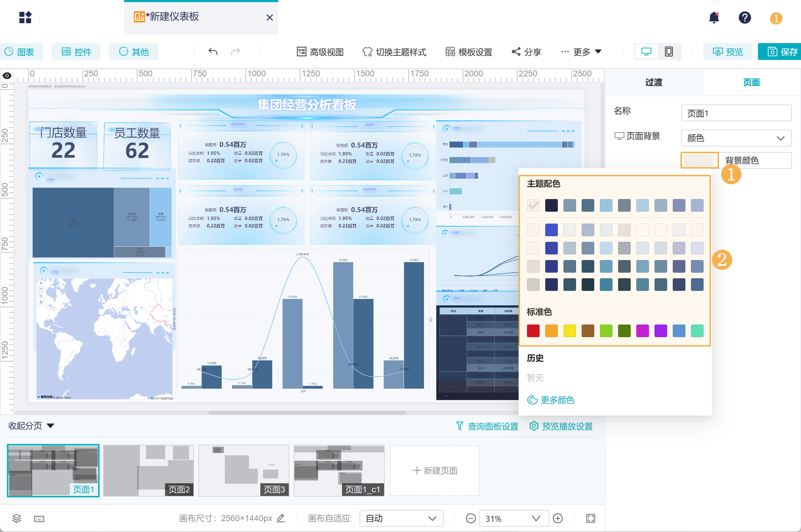Open the 页面背景 颜色 dropdown
This screenshot has width=801, height=532.
pos(736,138)
